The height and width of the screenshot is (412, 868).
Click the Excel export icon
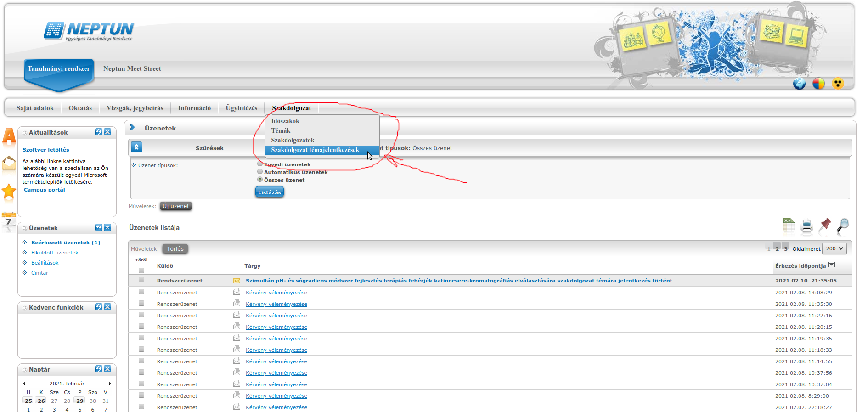click(788, 226)
